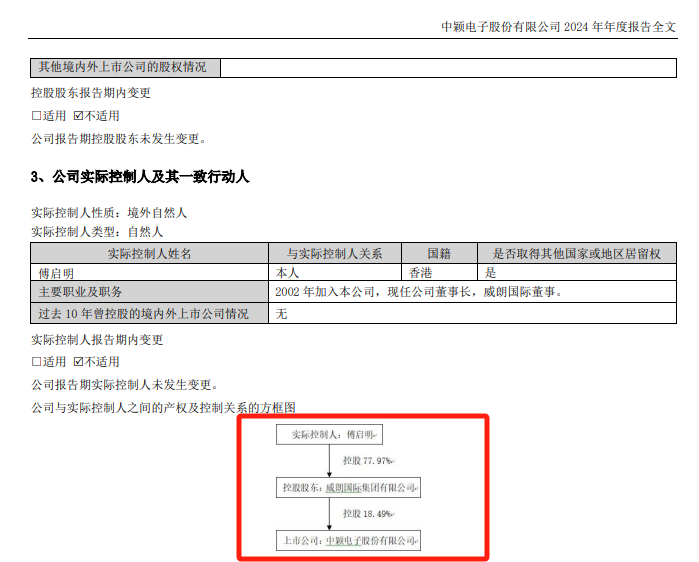Screen dimensions: 699x562
Task: Click the unchecked 适用 checkbox under 实际控制人报告期内变更
Action: tap(37, 362)
